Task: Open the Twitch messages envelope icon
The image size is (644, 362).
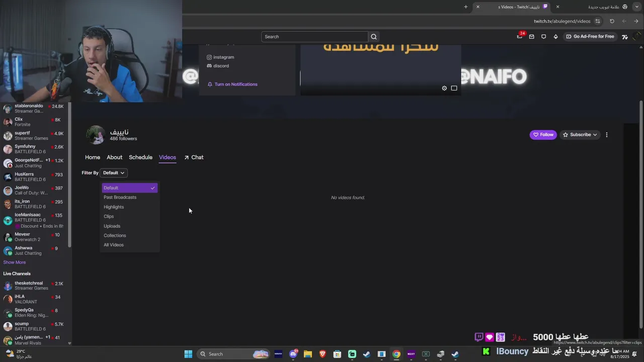Action: 531,37
